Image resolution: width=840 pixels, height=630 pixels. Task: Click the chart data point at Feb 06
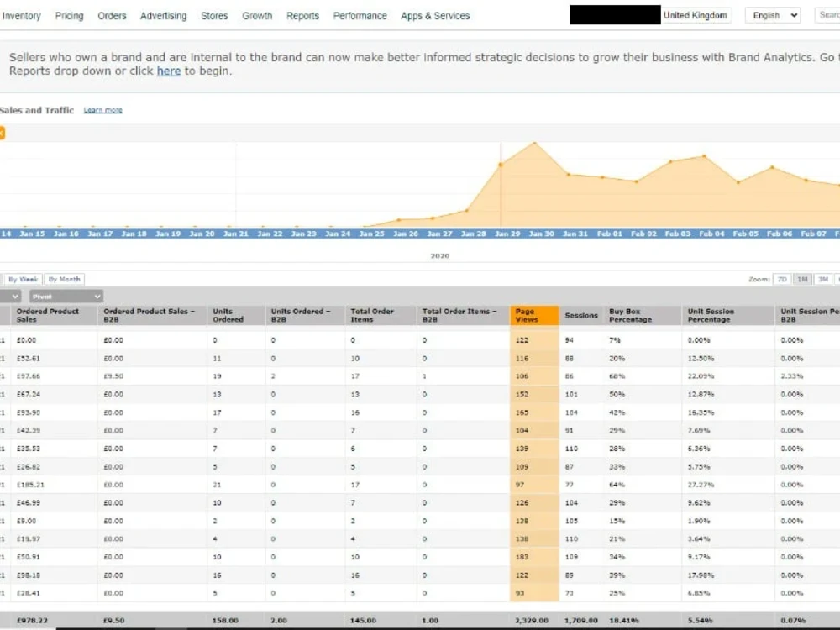773,168
